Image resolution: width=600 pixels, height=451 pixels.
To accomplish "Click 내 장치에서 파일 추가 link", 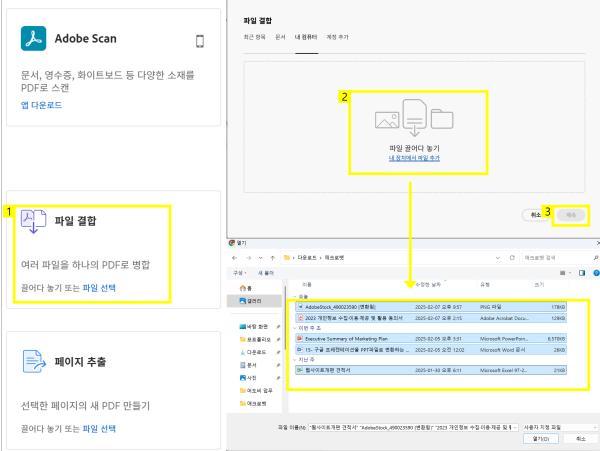I will [x=414, y=158].
